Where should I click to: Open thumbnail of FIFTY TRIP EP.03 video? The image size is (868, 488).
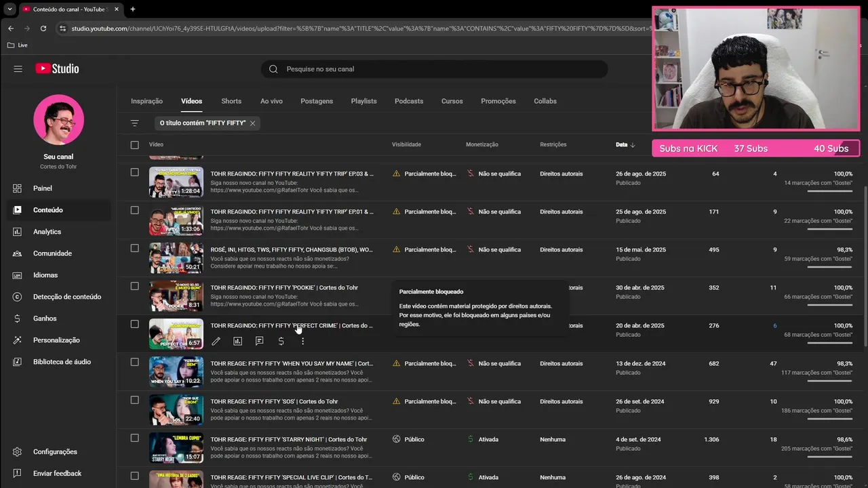pos(176,182)
